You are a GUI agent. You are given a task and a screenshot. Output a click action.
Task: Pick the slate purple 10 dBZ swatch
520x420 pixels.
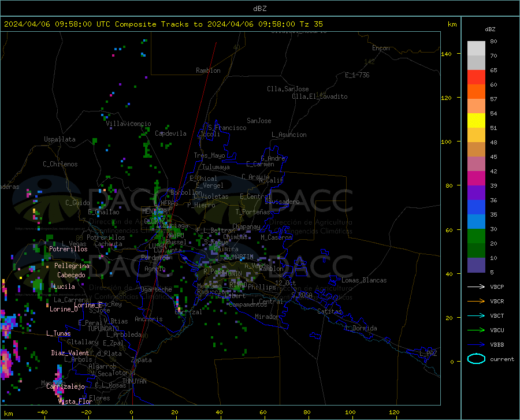(476, 265)
